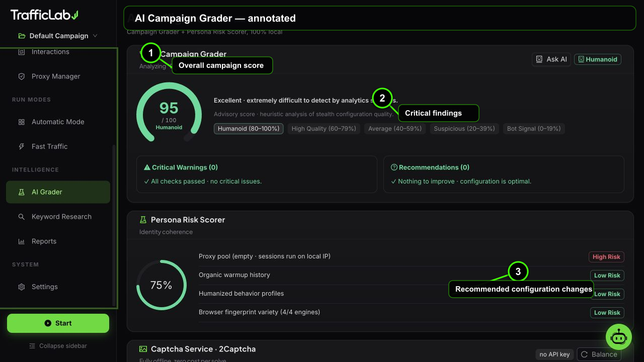This screenshot has height=362, width=644.
Task: Click the Recommendations question mark icon
Action: [394, 167]
